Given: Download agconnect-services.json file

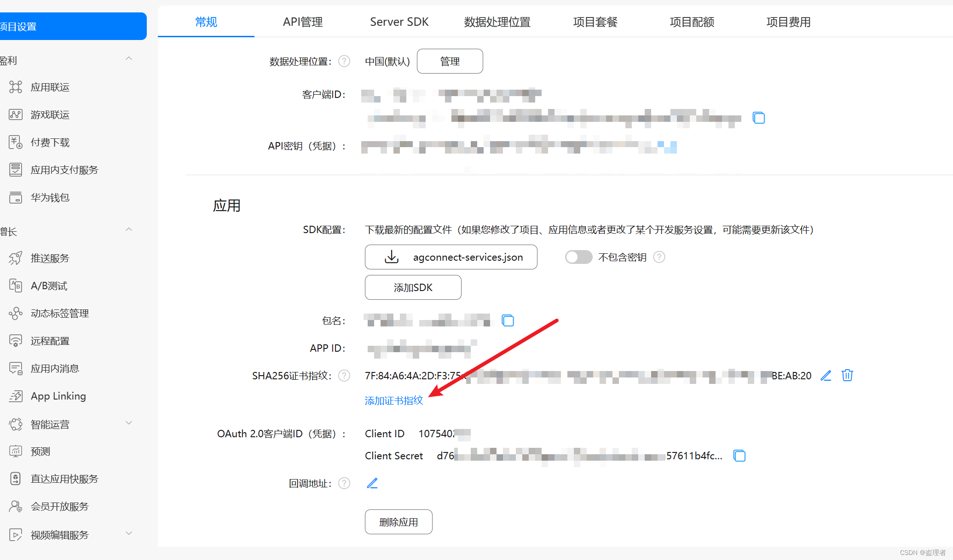Looking at the screenshot, I should (451, 257).
